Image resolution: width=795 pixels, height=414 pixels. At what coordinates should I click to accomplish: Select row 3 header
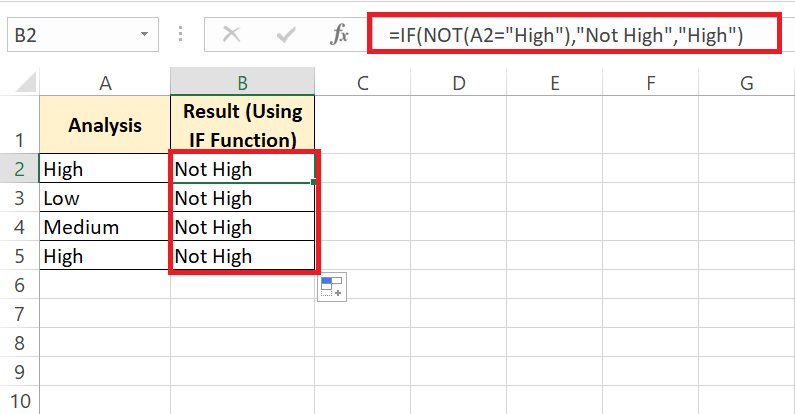click(19, 198)
